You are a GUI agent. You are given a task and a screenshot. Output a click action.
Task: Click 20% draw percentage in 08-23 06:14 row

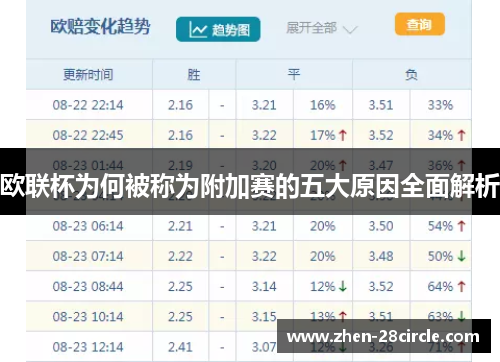pyautogui.click(x=323, y=226)
